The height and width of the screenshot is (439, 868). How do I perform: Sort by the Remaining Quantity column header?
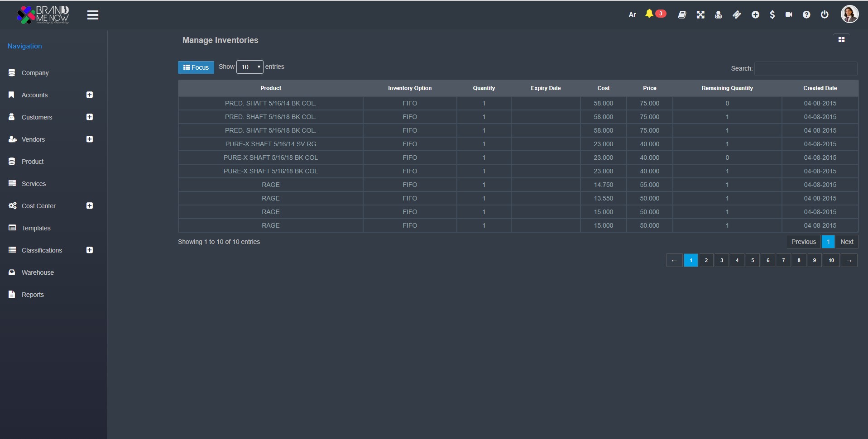pyautogui.click(x=727, y=88)
